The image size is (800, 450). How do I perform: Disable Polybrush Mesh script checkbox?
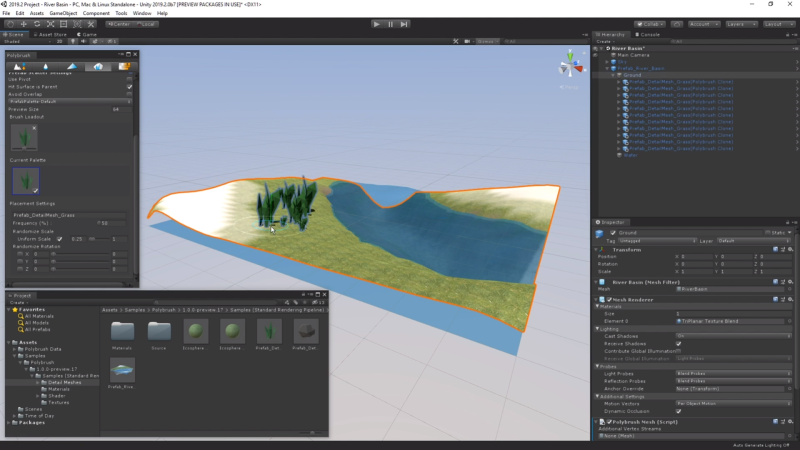(609, 422)
